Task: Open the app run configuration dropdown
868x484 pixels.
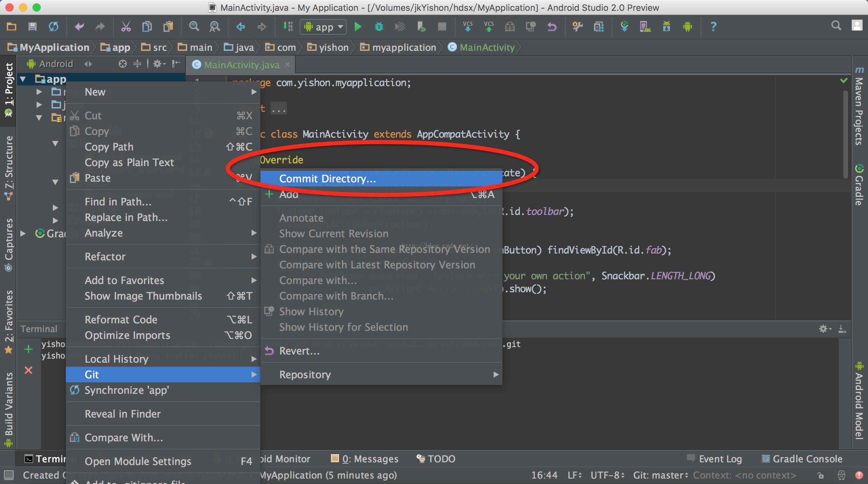Action: 323,27
